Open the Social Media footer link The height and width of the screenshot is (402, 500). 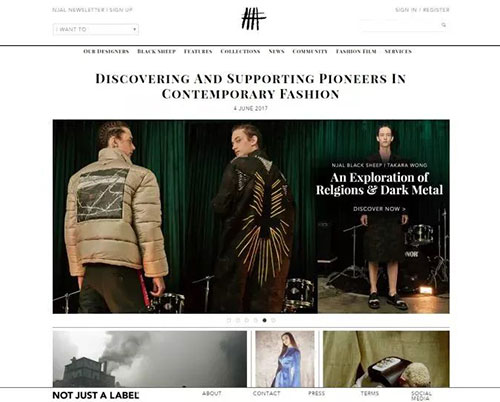click(x=421, y=396)
